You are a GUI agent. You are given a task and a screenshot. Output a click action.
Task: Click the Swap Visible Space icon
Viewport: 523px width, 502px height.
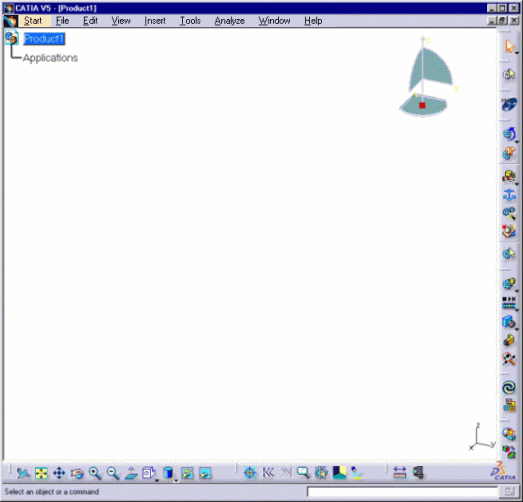(x=205, y=473)
